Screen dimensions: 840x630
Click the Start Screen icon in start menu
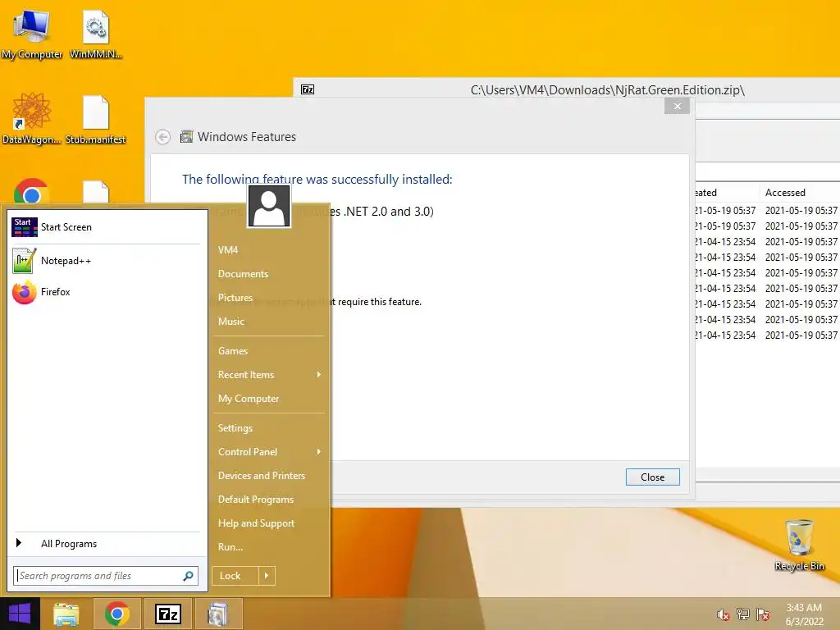pos(24,227)
